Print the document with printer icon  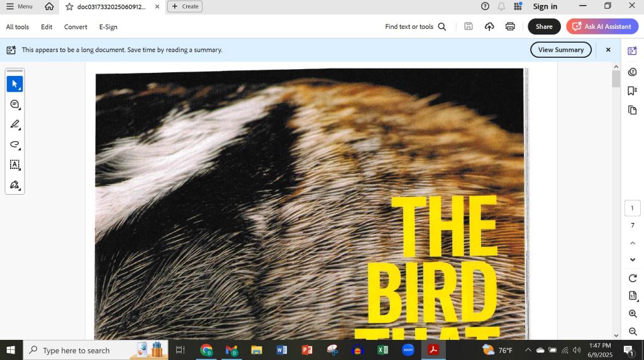[x=510, y=26]
